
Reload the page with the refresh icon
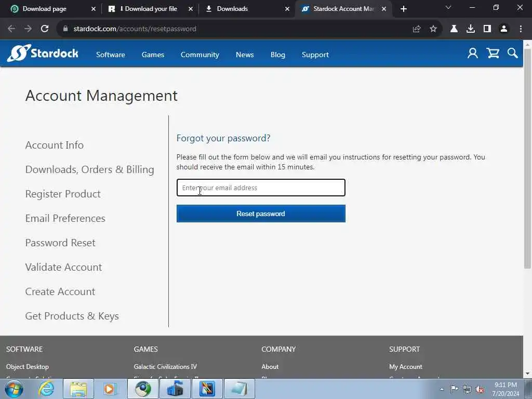click(45, 29)
